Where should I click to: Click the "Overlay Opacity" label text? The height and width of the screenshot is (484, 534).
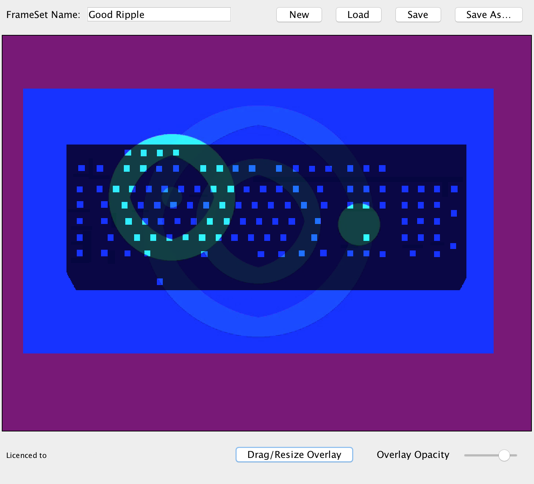(x=413, y=455)
